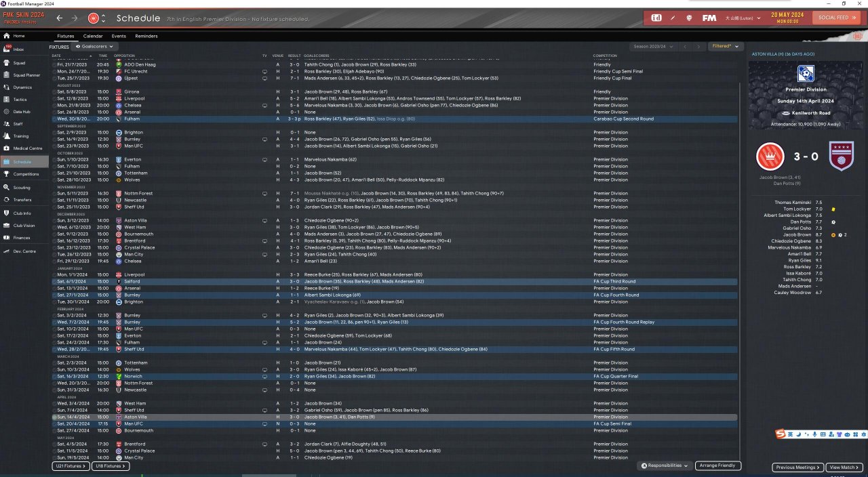Screen dimensions: 868x477
Task: Open Home from the sidebar
Action: tap(24, 36)
